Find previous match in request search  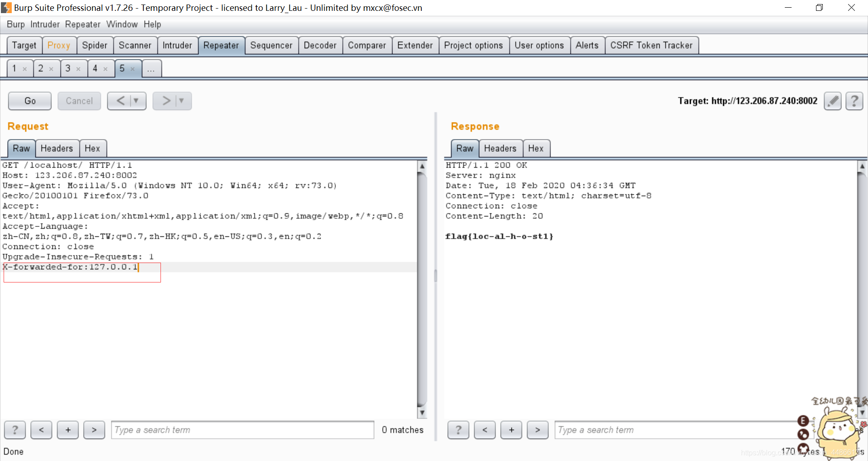[41, 430]
